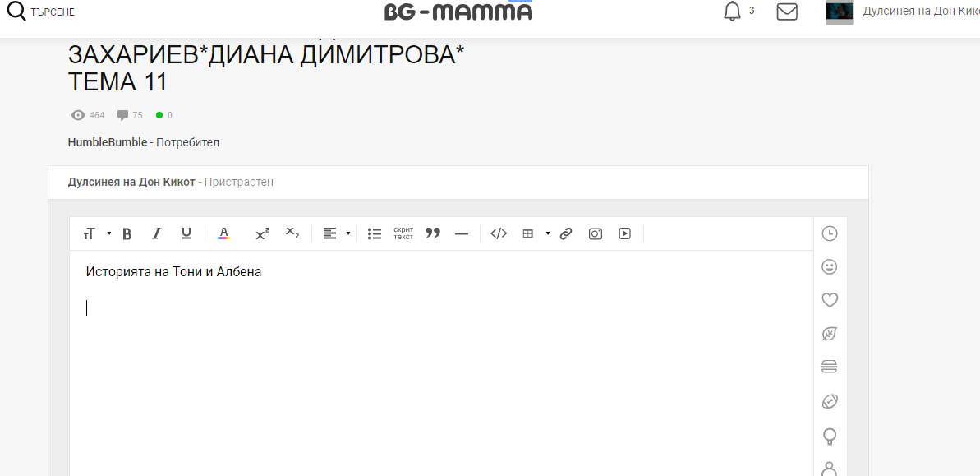This screenshot has width=980, height=476.
Task: Toggle underline text formatting
Action: (186, 233)
